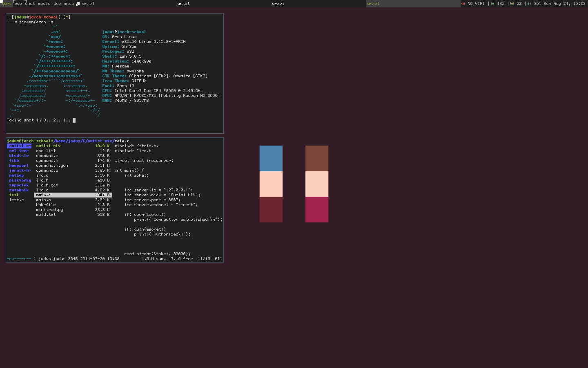
Task: Switch to the chat tag
Action: point(30,4)
